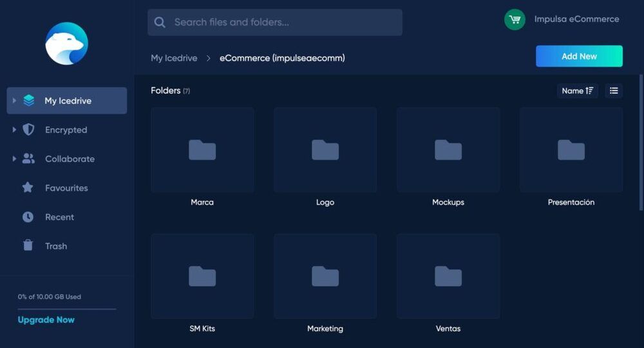Open Trash via the bin icon

coord(28,246)
